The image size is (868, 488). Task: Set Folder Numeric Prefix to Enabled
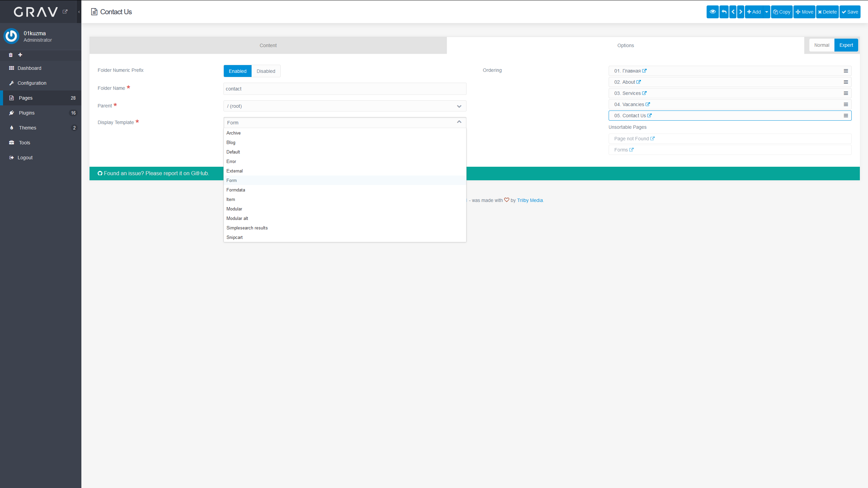[x=237, y=71]
